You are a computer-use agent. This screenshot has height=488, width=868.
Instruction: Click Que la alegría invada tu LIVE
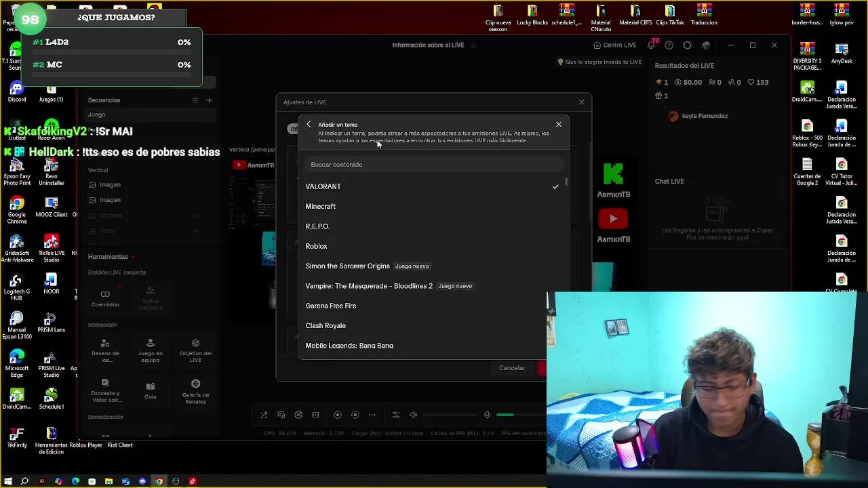point(599,62)
